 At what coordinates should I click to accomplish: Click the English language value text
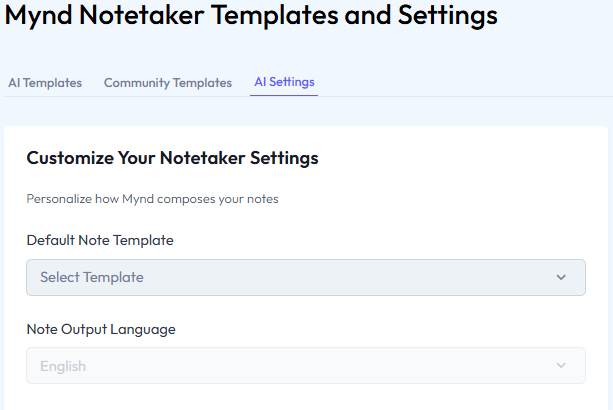point(63,366)
